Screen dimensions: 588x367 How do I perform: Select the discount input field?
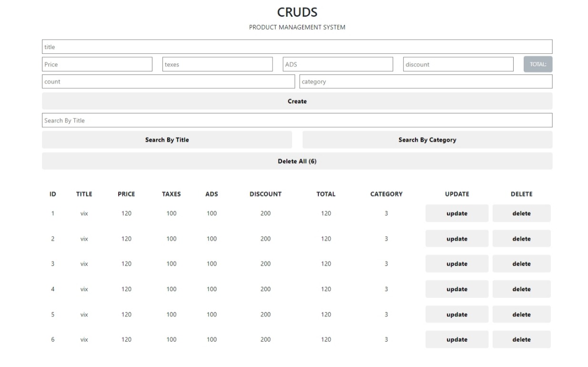(458, 64)
